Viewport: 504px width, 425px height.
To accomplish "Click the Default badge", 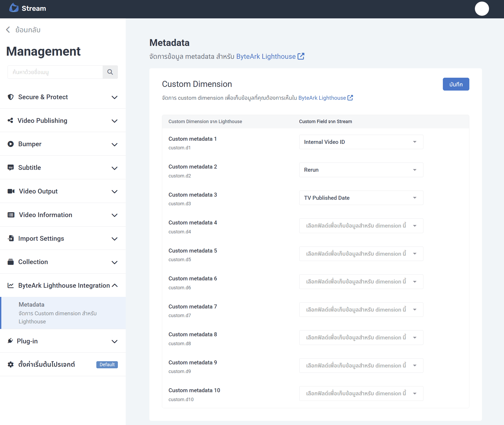I will (107, 365).
